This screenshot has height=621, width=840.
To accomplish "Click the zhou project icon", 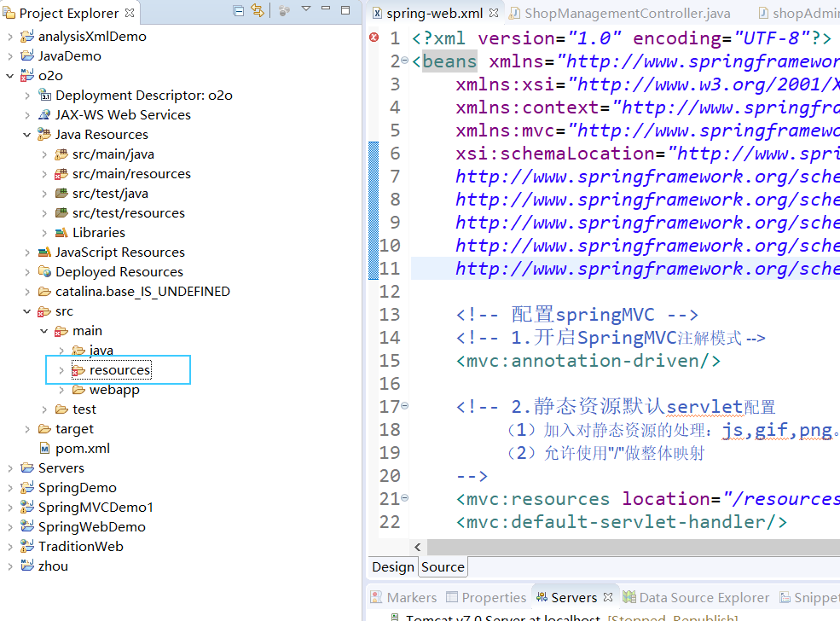I will 26,566.
